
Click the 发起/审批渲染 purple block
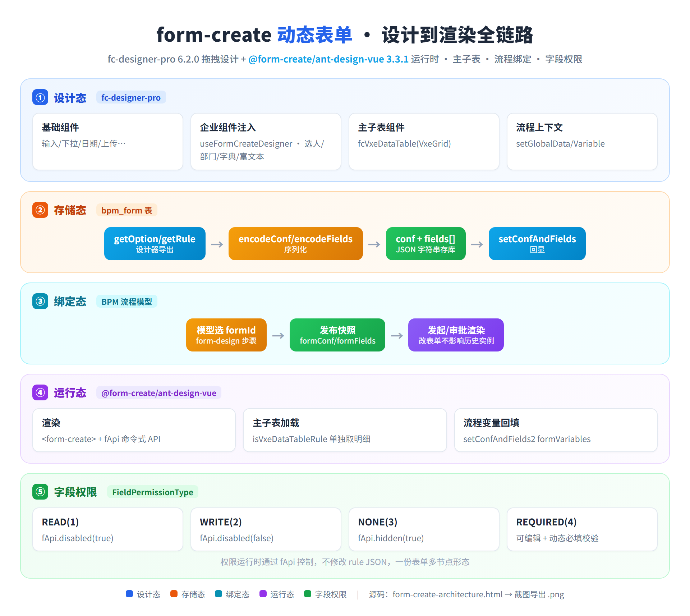tap(456, 335)
